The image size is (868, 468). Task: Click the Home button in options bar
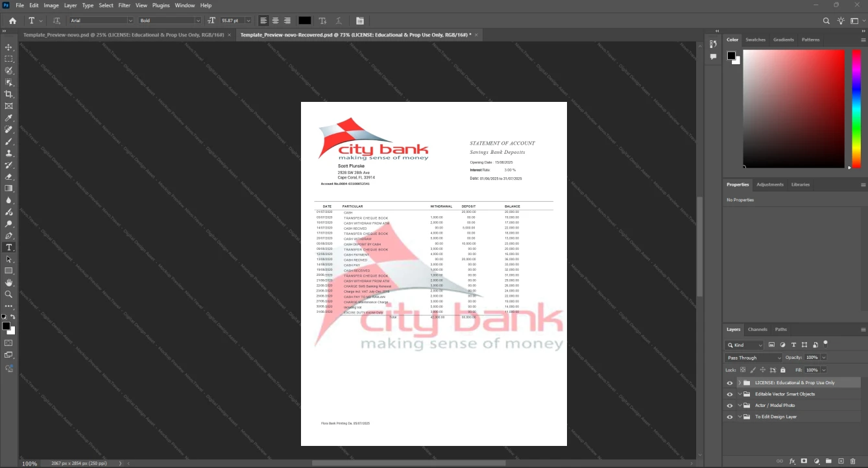12,21
